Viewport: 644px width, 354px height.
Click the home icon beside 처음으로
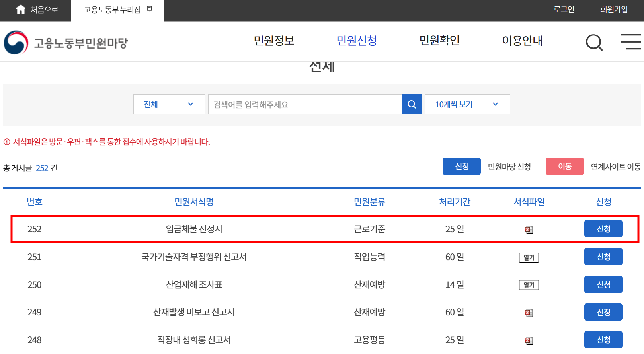click(x=21, y=10)
